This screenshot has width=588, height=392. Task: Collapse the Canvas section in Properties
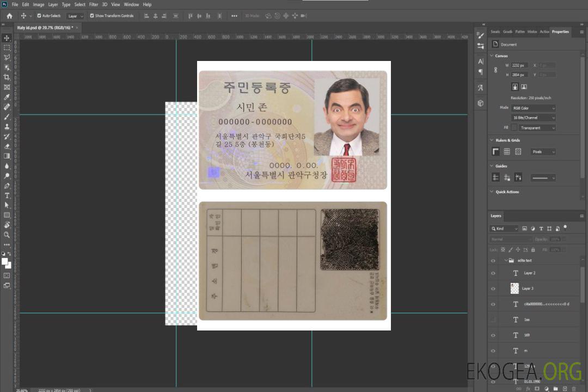pyautogui.click(x=492, y=56)
